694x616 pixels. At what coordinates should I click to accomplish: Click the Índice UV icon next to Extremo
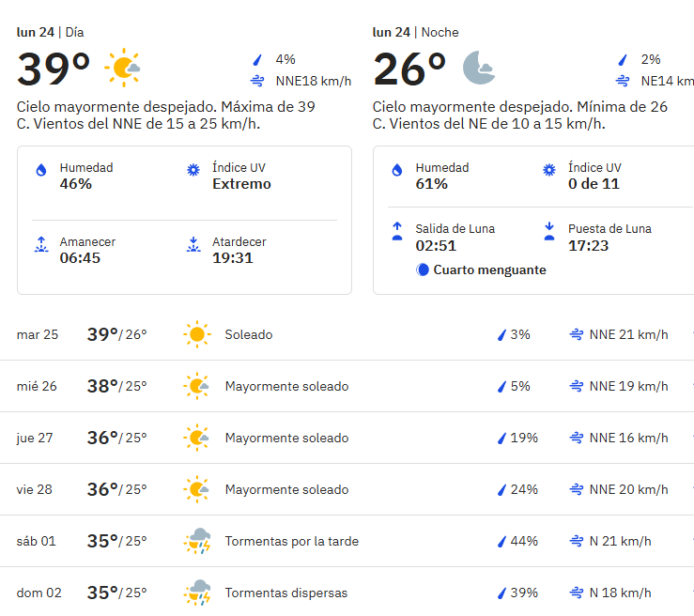click(193, 170)
